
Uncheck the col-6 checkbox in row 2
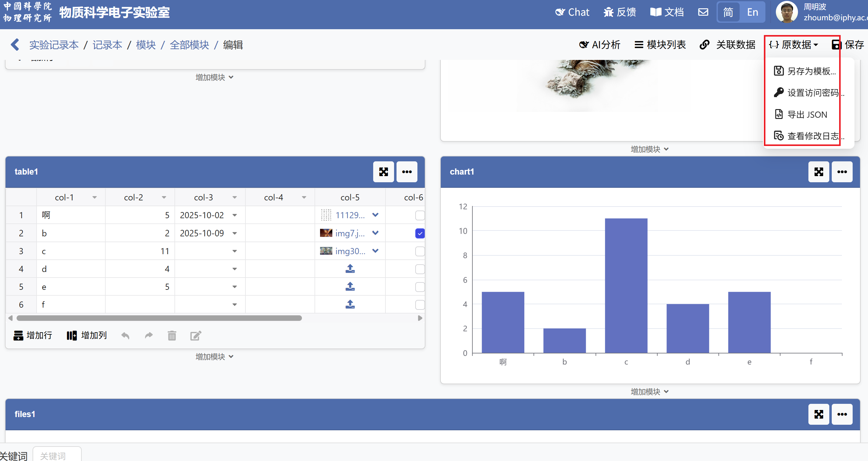pos(420,233)
